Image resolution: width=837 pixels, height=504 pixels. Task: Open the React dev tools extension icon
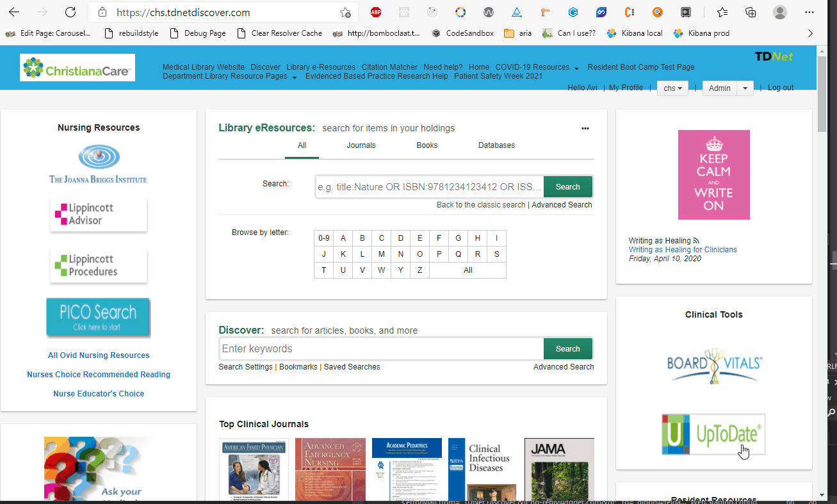point(404,12)
